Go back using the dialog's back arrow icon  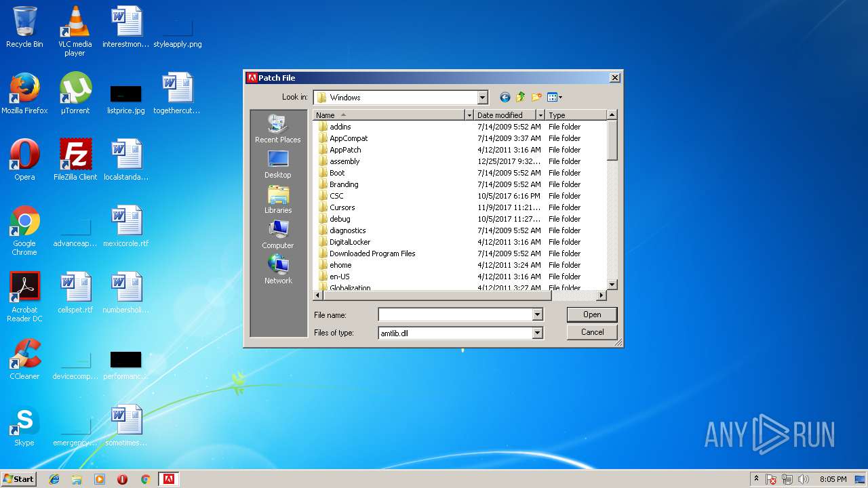[x=505, y=98]
